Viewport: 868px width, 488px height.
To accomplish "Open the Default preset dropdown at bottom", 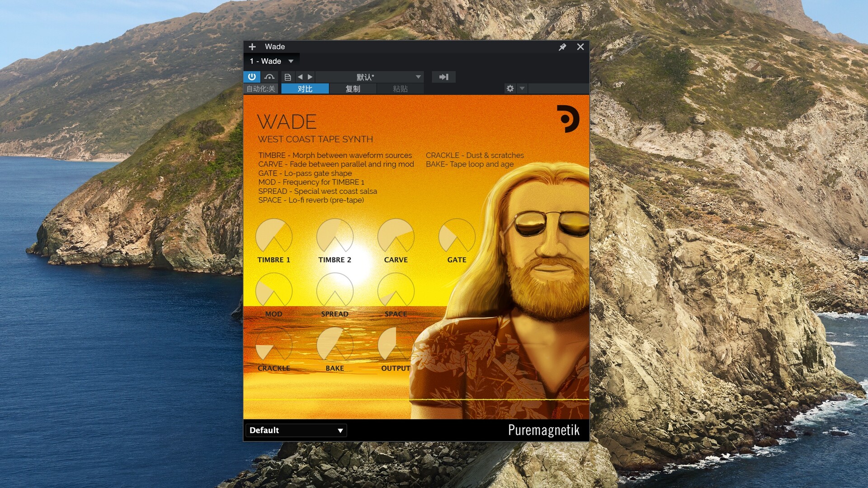I will click(x=296, y=430).
